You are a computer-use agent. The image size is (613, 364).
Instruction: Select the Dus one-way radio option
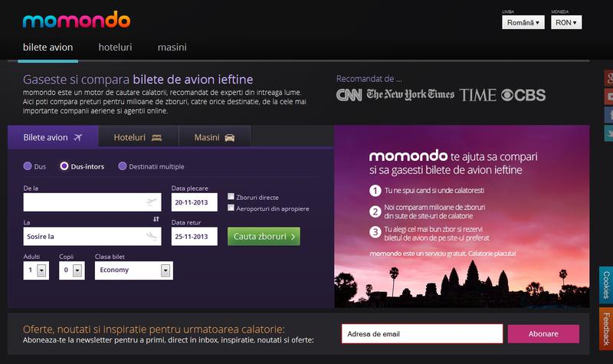point(28,166)
